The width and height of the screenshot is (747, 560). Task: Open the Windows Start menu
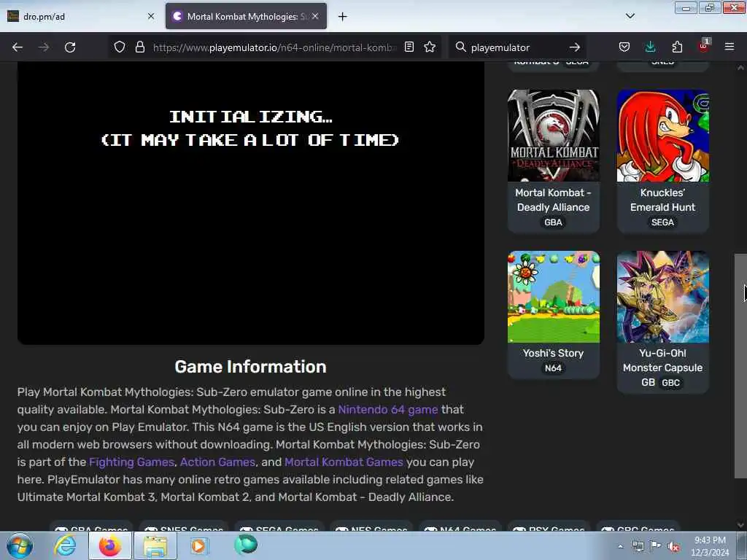point(20,545)
